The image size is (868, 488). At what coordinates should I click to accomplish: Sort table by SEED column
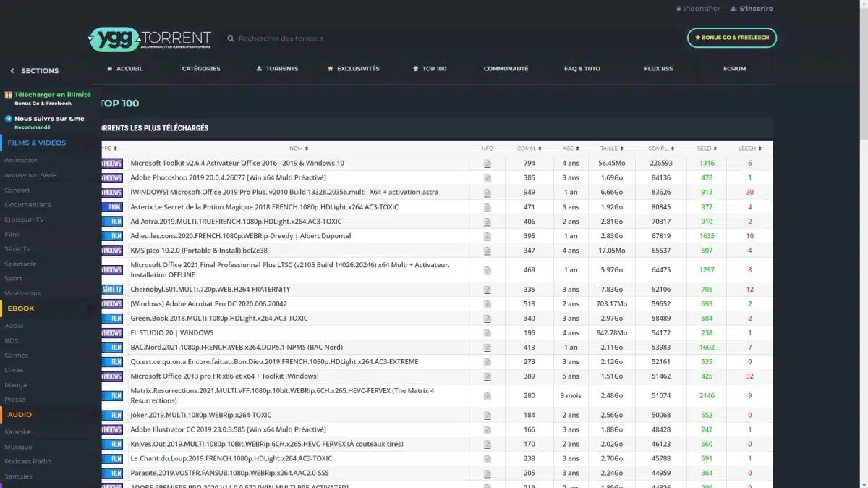(x=706, y=148)
